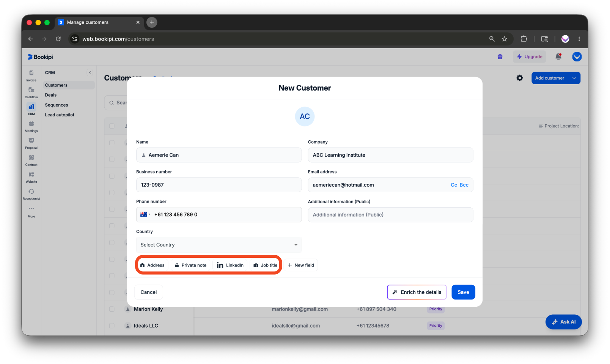This screenshot has width=610, height=364.
Task: Add the Address field
Action: pos(152,265)
